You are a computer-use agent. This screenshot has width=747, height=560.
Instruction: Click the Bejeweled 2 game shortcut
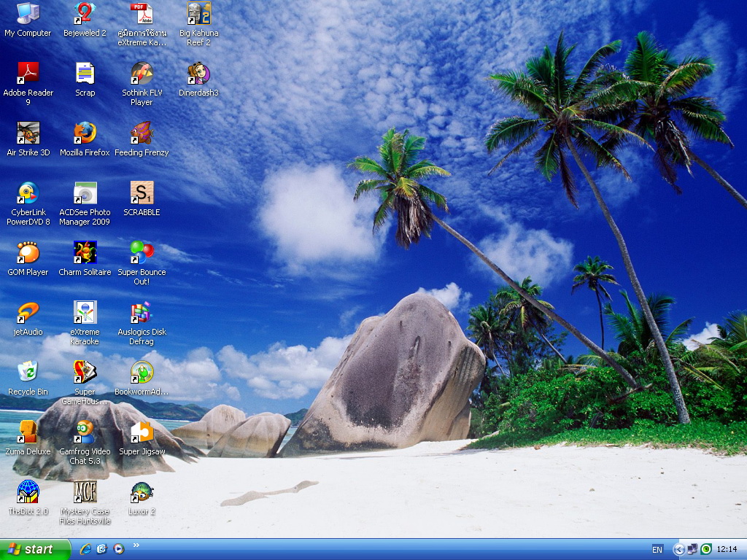85,14
